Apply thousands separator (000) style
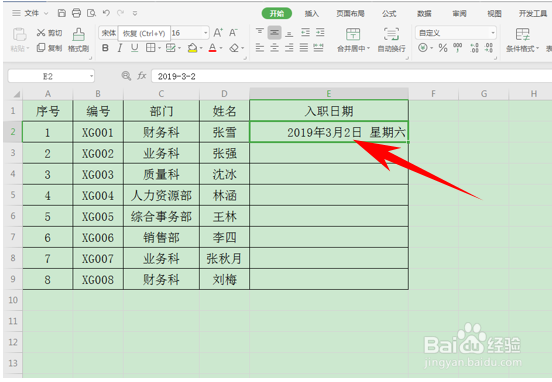This screenshot has width=552, height=382. coord(458,48)
